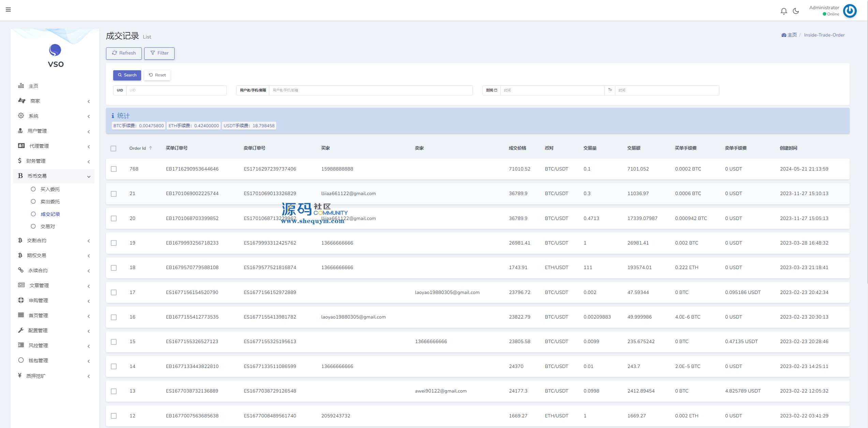The width and height of the screenshot is (868, 428).
Task: Click the 配置管理 wrench icon
Action: (x=21, y=330)
